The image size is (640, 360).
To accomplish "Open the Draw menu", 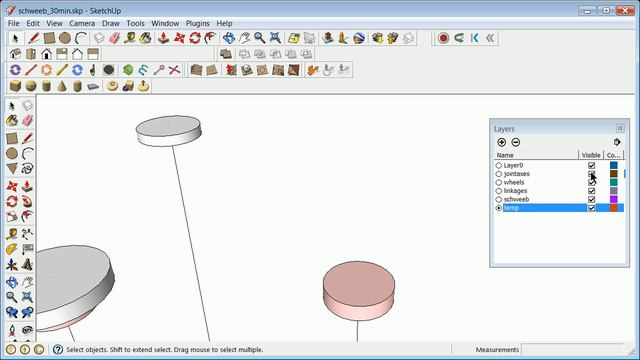I will click(111, 23).
